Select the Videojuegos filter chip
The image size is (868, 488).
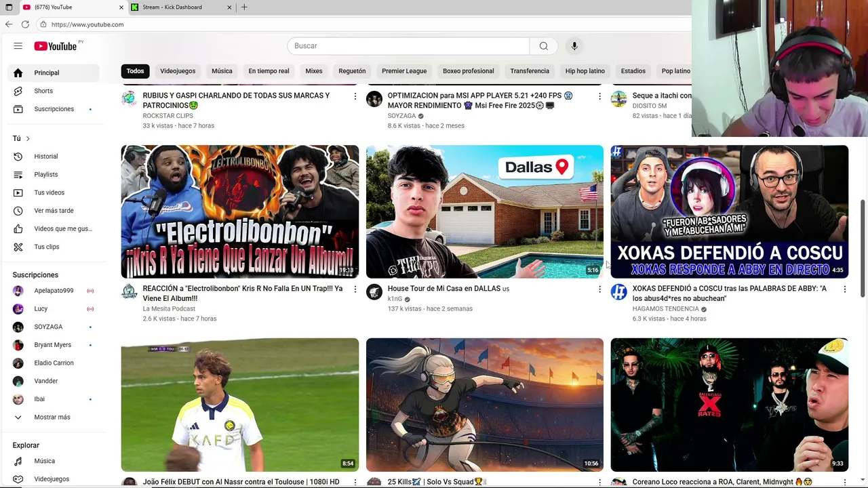click(178, 71)
